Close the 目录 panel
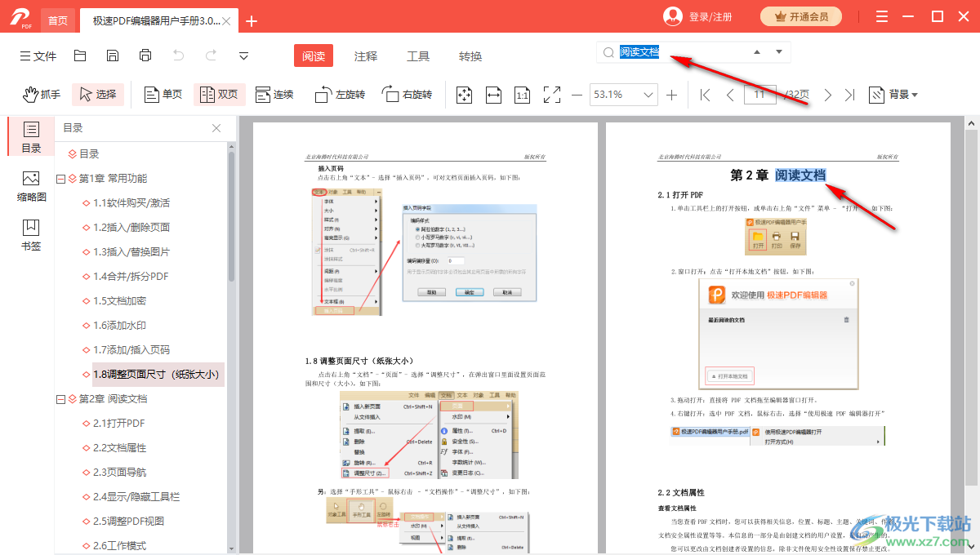Image resolution: width=980 pixels, height=555 pixels. tap(216, 128)
